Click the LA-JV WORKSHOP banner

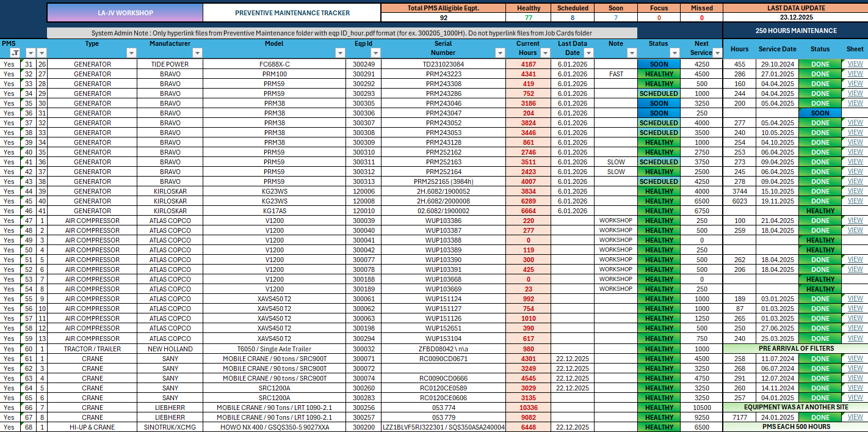[125, 12]
